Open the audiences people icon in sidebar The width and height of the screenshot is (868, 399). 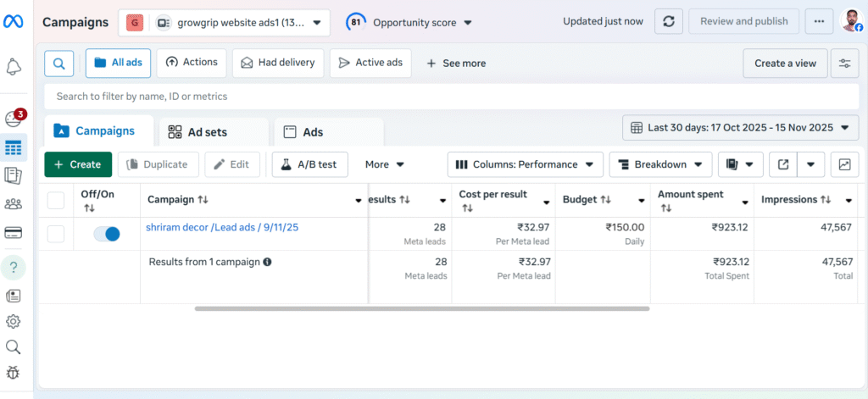14,203
